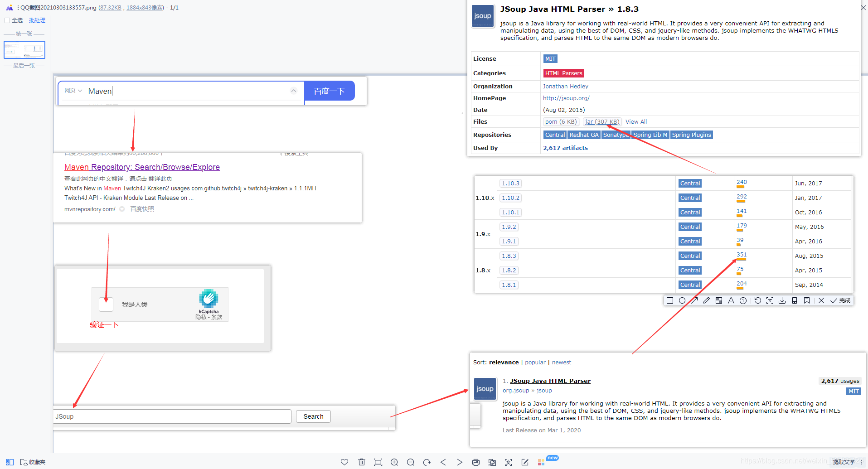This screenshot has height=469, width=868.
Task: Click the OCR scan icon in screenshot toolbar
Action: [770, 300]
